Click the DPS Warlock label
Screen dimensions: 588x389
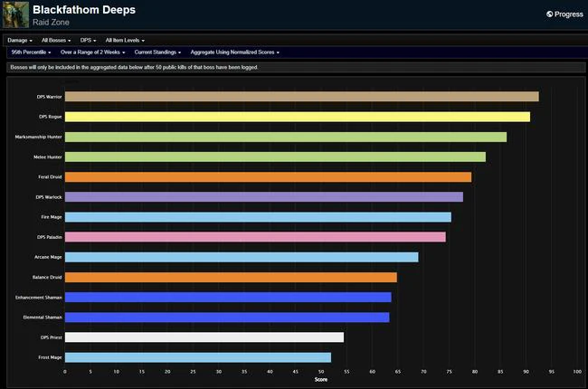[x=49, y=197]
